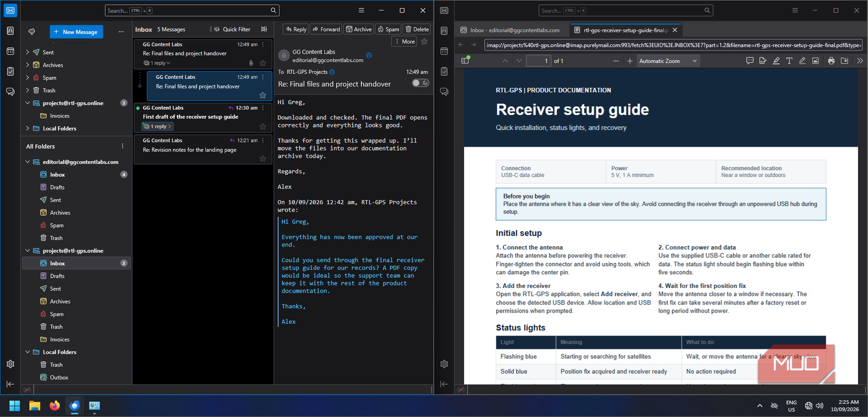Toggle the dark reader switch in message header
The width and height of the screenshot is (868, 417).
420,83
